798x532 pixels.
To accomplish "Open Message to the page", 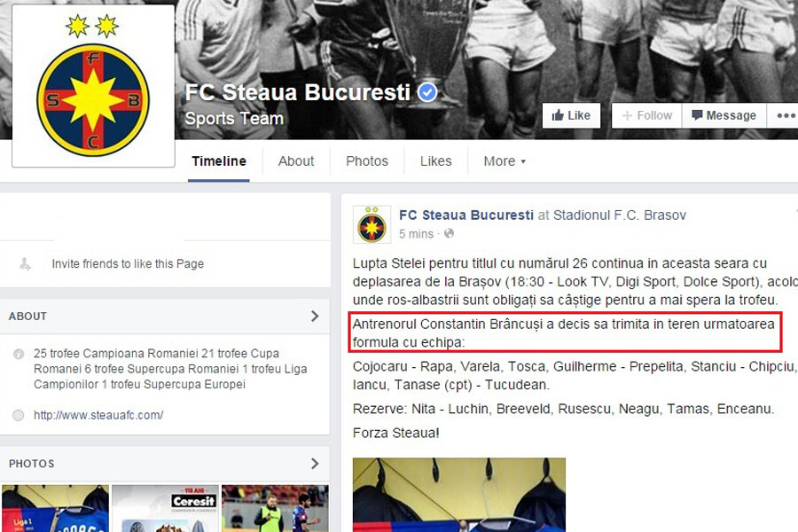I will (724, 115).
